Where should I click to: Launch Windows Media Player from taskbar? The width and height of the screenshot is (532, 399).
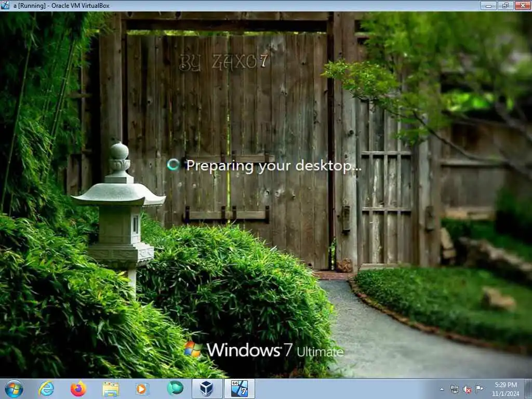(x=142, y=389)
